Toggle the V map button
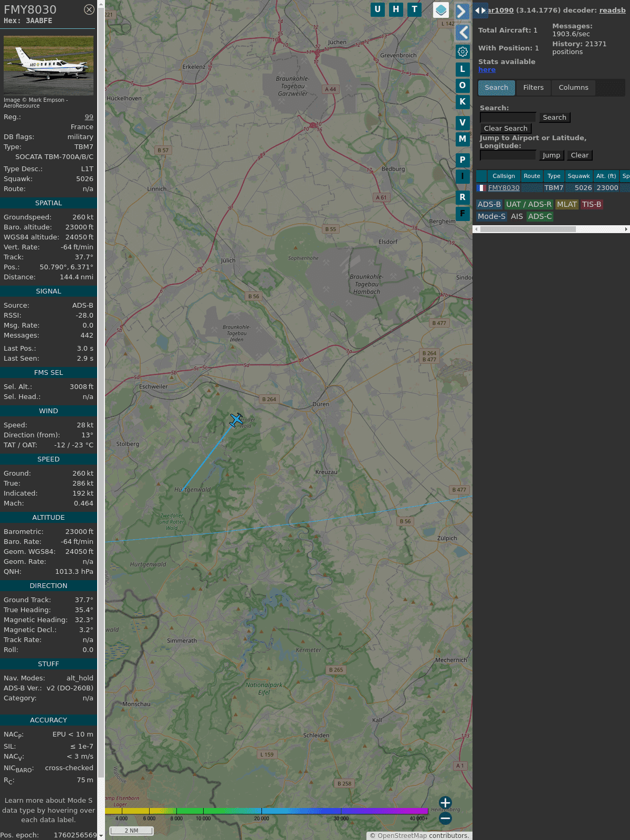 [x=463, y=123]
